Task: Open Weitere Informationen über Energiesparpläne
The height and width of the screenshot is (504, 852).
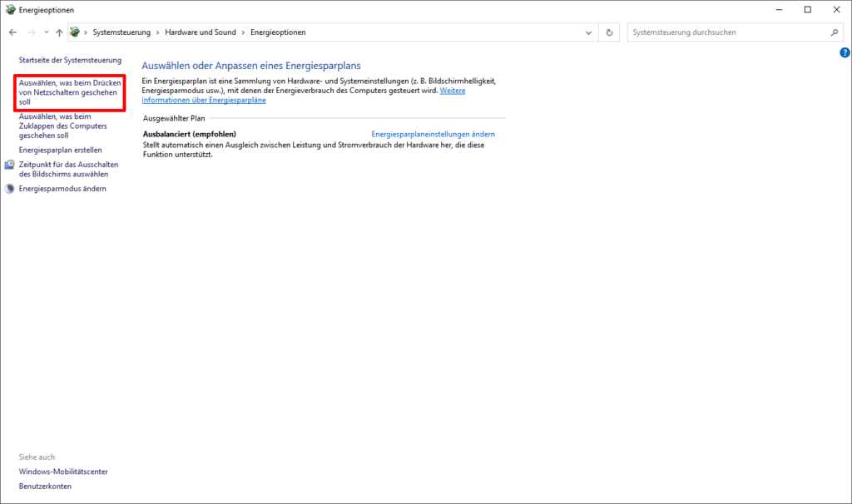Action: [x=204, y=100]
